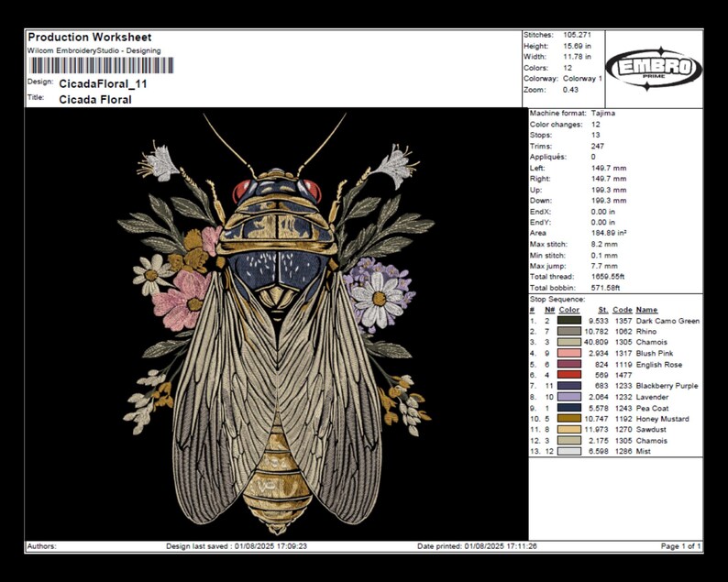Viewport: 728px width, 582px height.
Task: Click the Honey Mustard color swatch
Action: click(568, 419)
